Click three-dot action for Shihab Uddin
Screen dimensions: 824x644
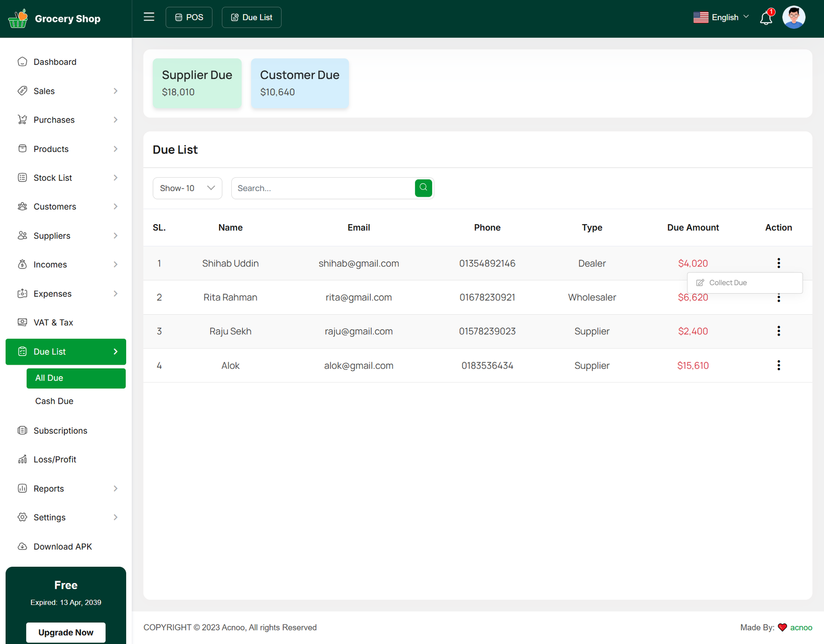(778, 263)
